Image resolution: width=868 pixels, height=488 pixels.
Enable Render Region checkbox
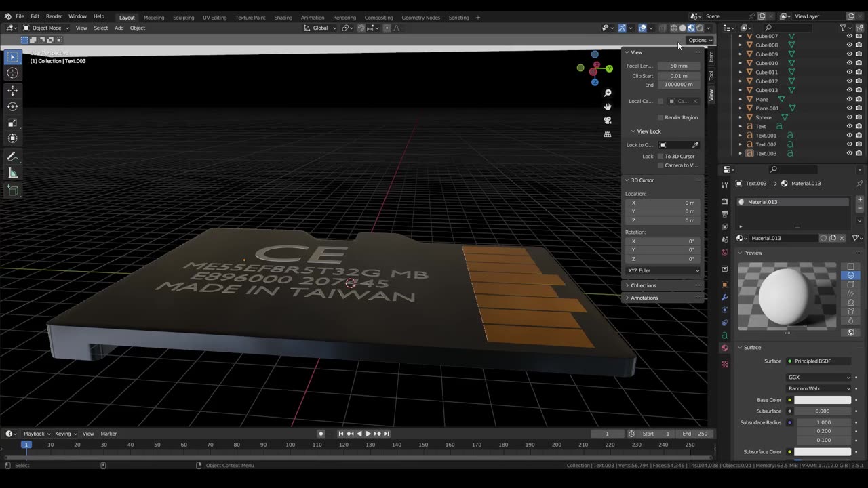[660, 117]
